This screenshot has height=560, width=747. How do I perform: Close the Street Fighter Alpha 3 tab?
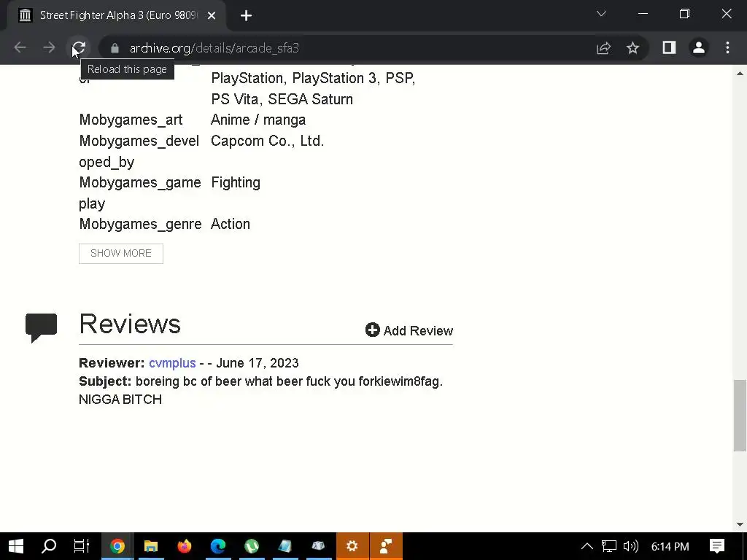pyautogui.click(x=212, y=16)
